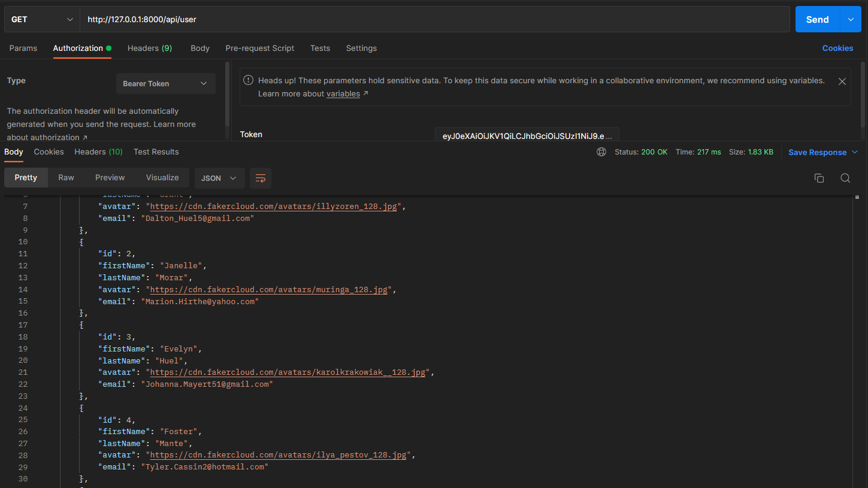Copy the response body

pos(819,178)
